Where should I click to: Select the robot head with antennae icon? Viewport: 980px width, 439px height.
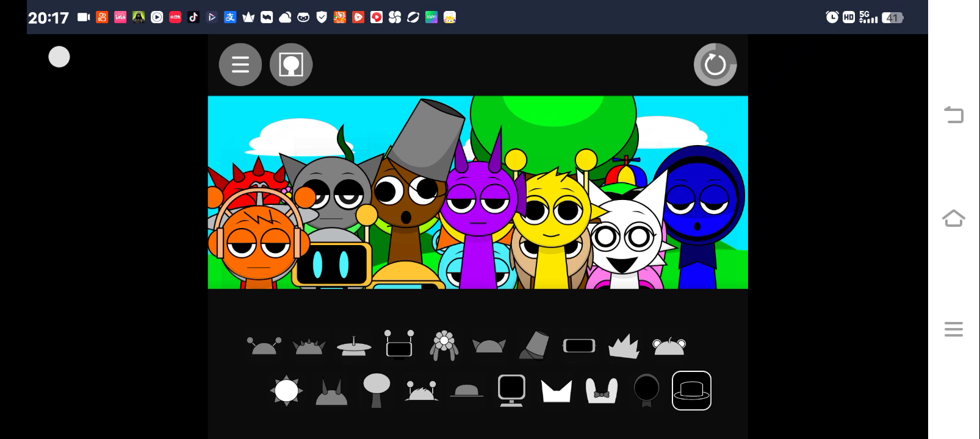click(399, 344)
